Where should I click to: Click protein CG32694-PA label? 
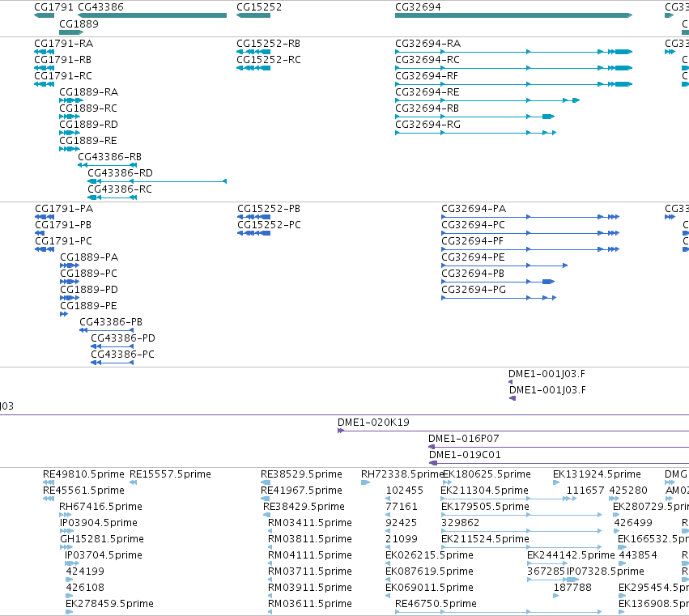coord(474,209)
